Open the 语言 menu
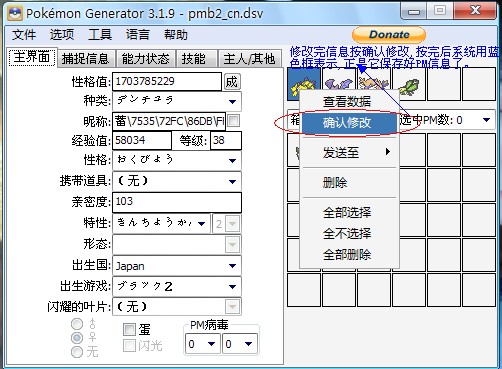The height and width of the screenshot is (369, 502). [138, 35]
